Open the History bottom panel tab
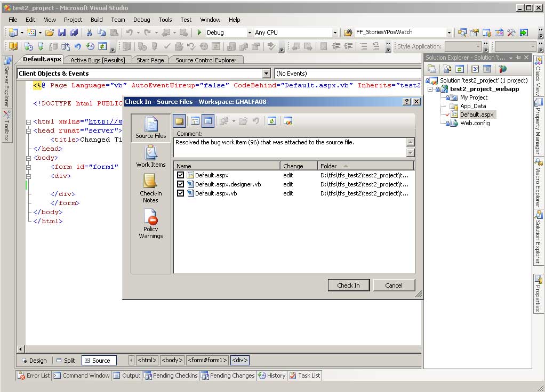 (x=272, y=375)
